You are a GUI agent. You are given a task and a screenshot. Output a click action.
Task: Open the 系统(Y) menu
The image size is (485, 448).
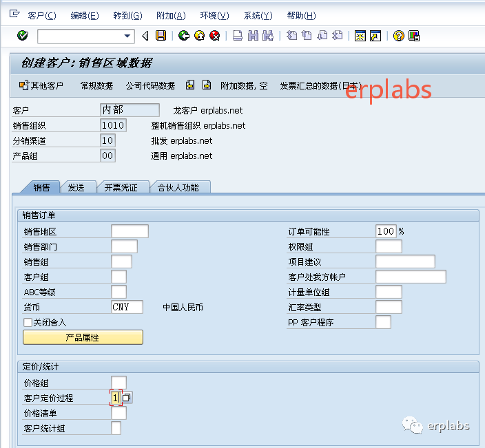[x=258, y=15]
